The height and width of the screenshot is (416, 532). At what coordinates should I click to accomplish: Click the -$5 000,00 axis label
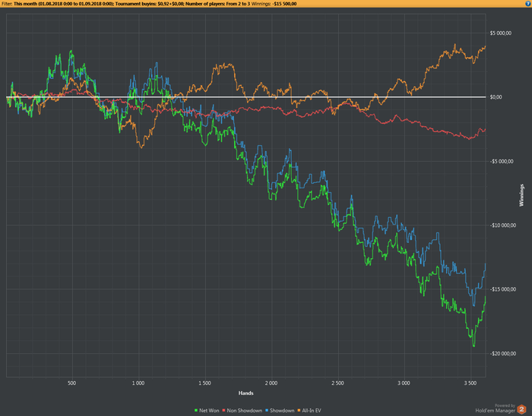[x=502, y=161]
